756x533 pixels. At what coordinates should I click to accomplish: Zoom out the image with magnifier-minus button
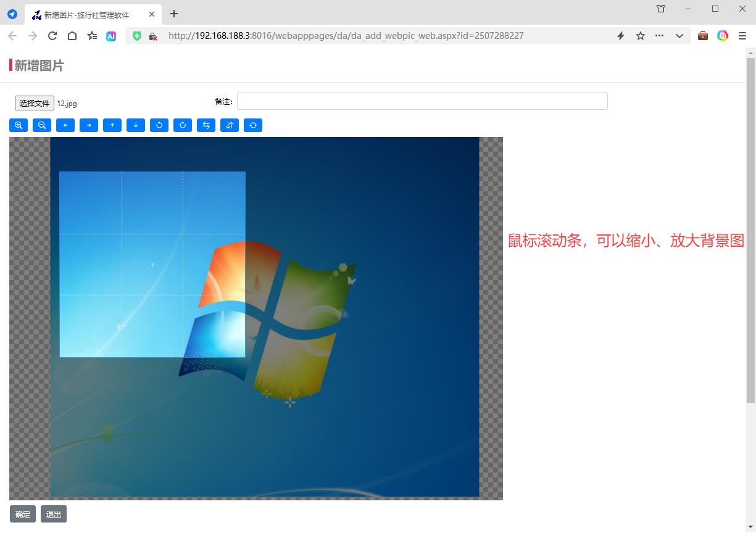pos(42,125)
